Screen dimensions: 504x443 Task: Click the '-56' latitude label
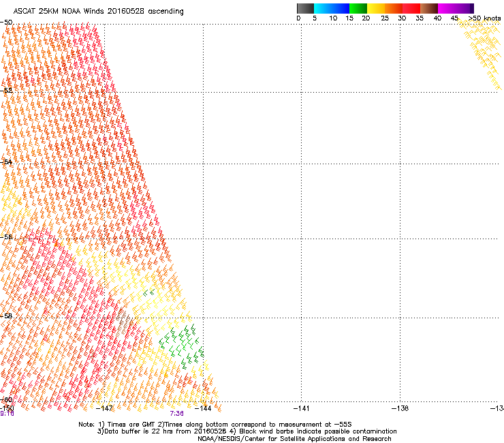(6, 237)
